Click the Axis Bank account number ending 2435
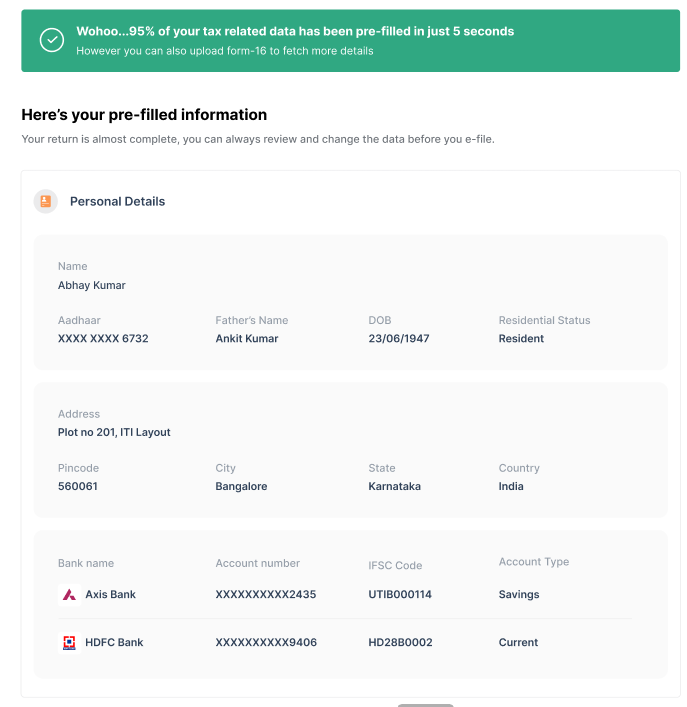 click(x=266, y=595)
